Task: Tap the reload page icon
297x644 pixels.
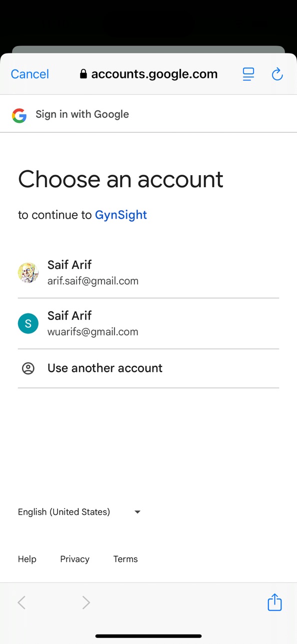Action: pyautogui.click(x=277, y=74)
